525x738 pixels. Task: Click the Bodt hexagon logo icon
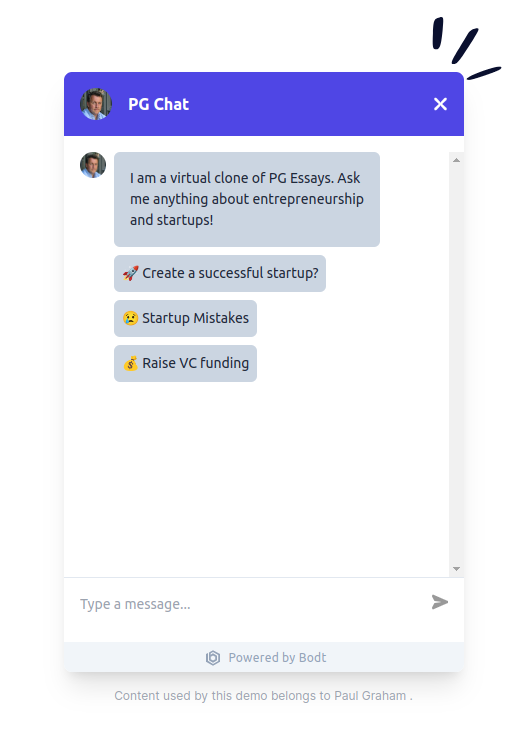213,658
